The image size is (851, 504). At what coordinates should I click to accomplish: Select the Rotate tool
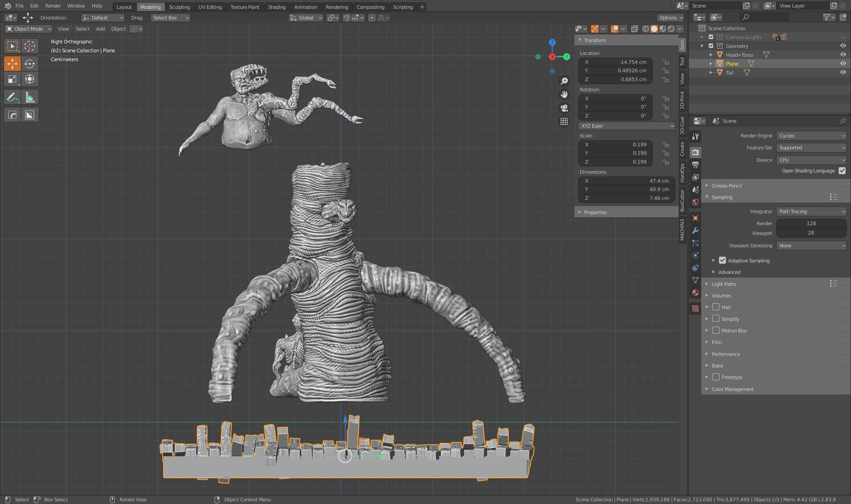pyautogui.click(x=30, y=63)
